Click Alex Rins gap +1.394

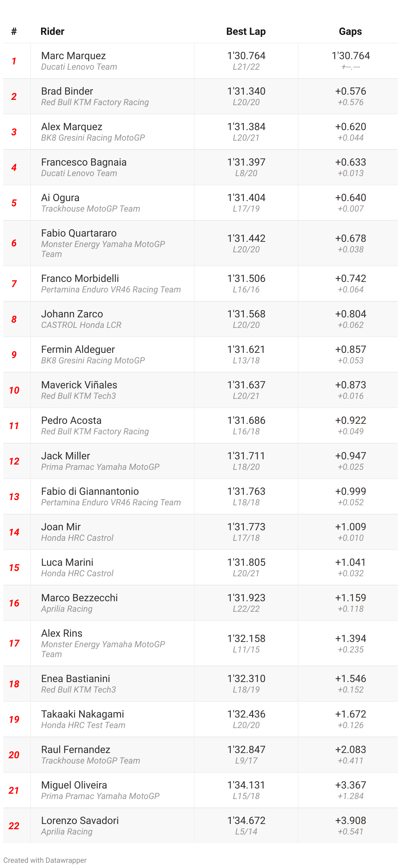[x=350, y=638]
